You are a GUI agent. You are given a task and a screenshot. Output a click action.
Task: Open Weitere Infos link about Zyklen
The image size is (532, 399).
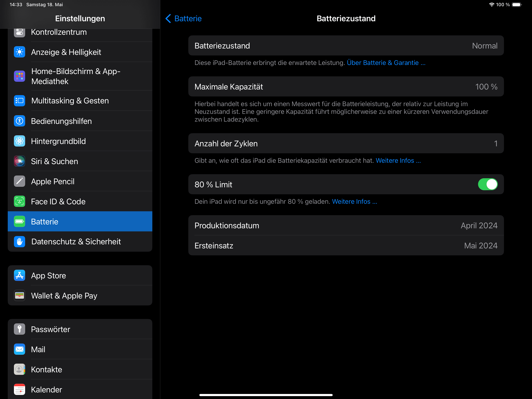click(x=398, y=161)
